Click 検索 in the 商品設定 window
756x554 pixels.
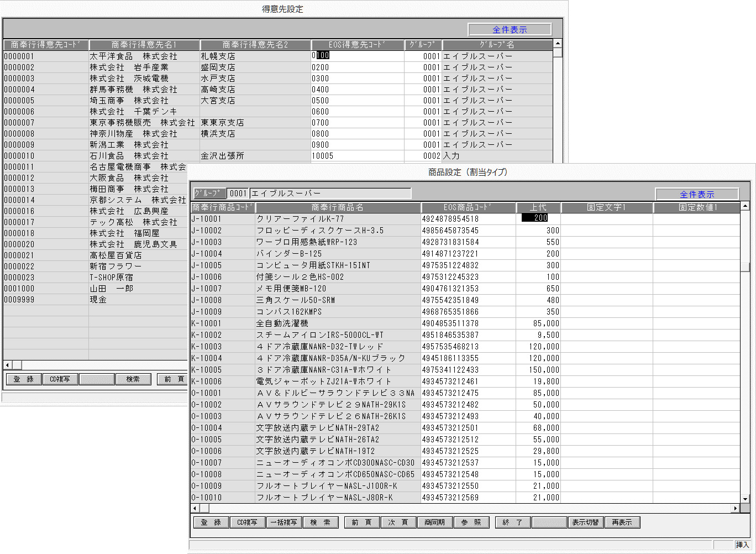(x=321, y=522)
